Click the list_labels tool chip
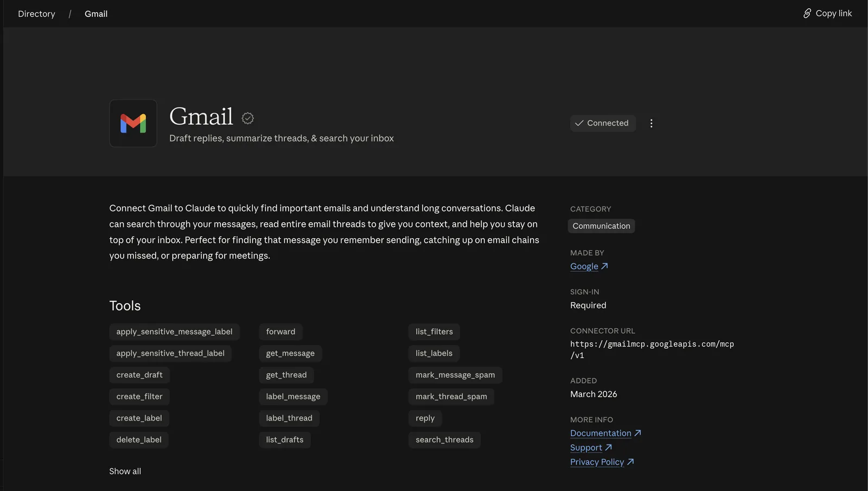 (434, 353)
